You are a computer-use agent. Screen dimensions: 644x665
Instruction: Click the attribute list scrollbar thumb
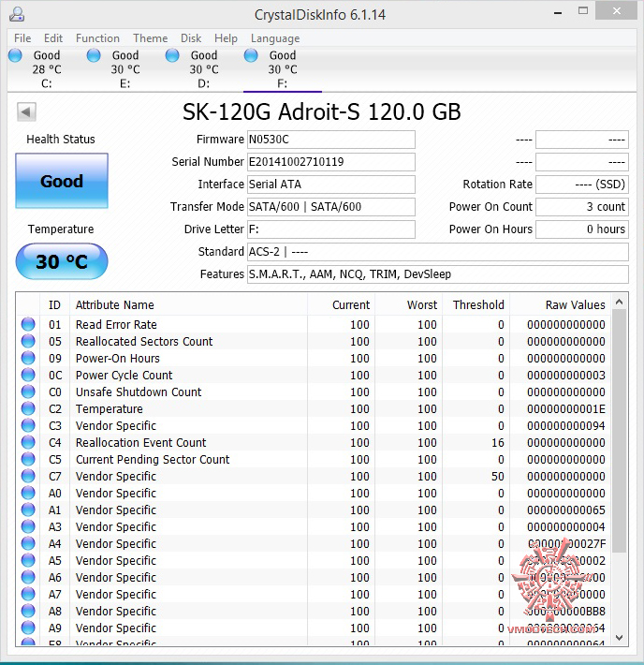pos(619,431)
